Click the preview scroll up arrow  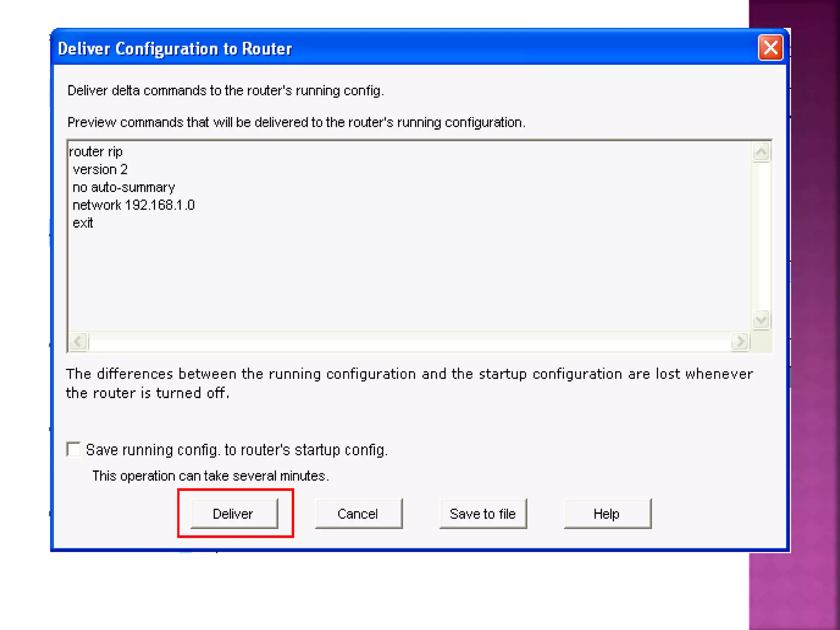click(x=761, y=153)
